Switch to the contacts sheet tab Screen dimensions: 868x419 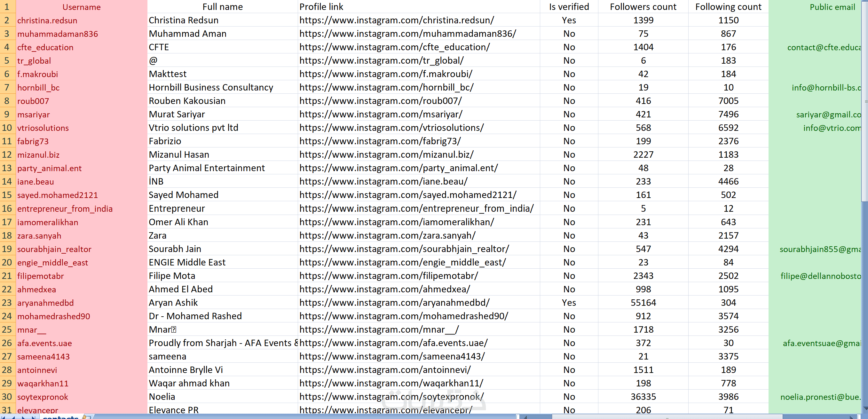[61, 417]
